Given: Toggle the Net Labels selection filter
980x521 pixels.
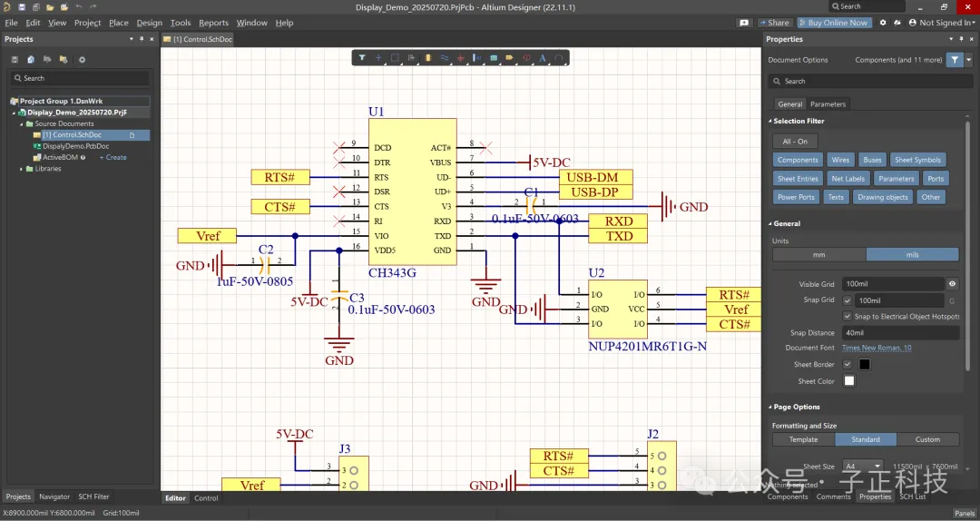Looking at the screenshot, I should point(848,179).
